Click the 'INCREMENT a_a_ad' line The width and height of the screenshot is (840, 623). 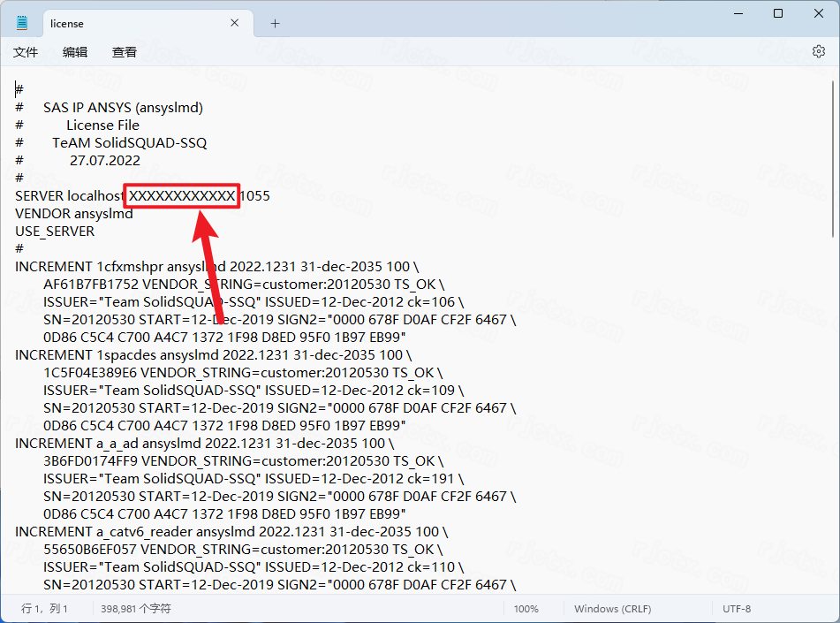(205, 444)
